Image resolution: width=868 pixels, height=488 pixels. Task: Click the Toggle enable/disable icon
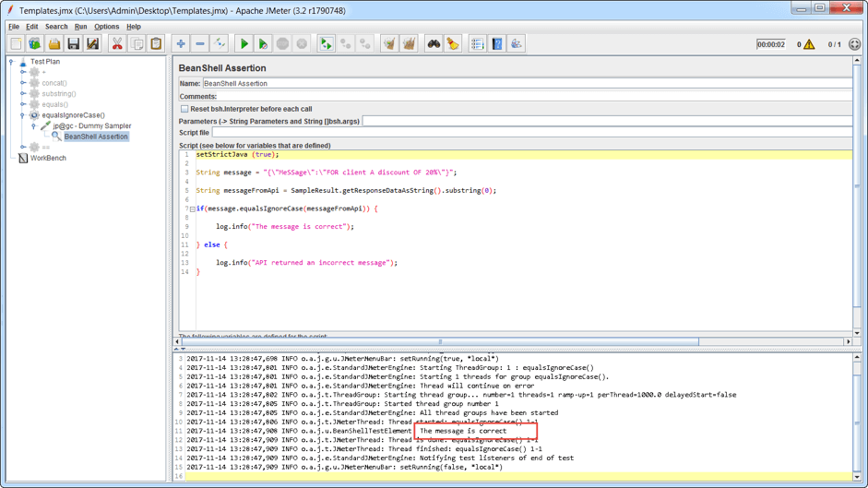pos(220,43)
